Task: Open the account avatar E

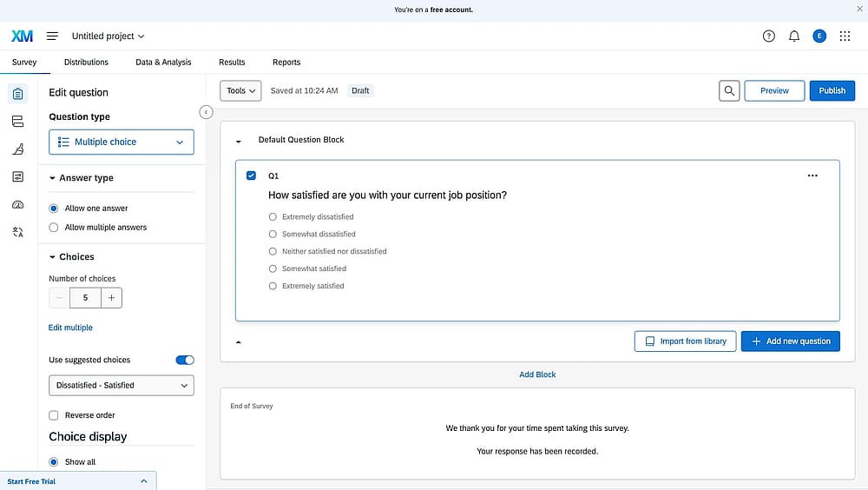Action: 819,36
